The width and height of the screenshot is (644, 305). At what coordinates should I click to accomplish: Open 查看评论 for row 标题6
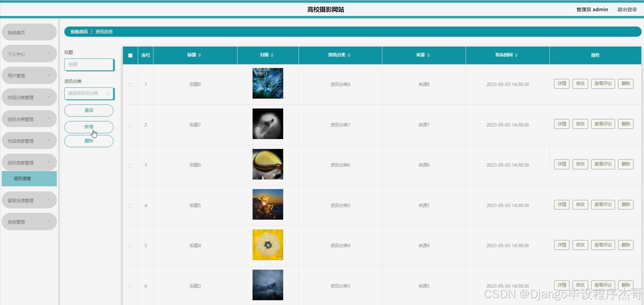(603, 164)
